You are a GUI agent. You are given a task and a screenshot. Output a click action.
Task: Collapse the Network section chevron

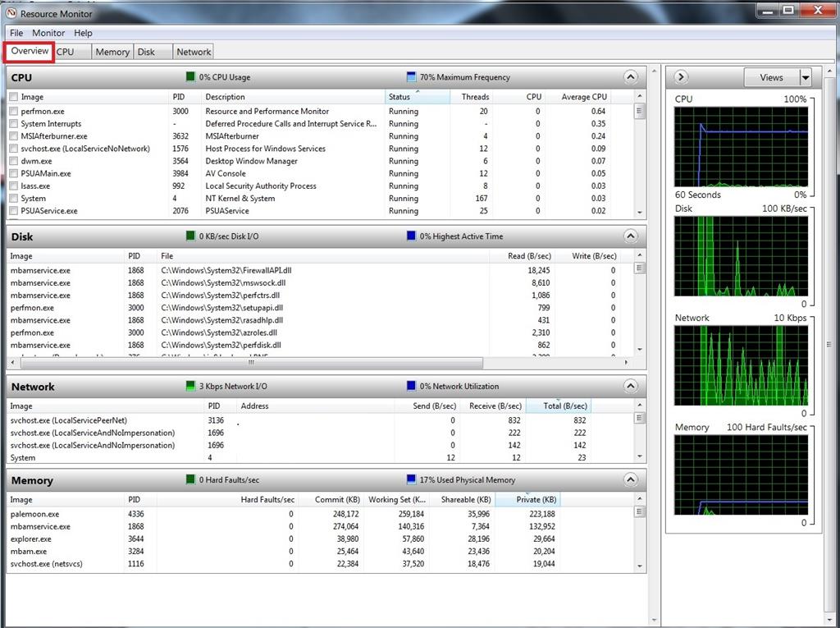(631, 386)
